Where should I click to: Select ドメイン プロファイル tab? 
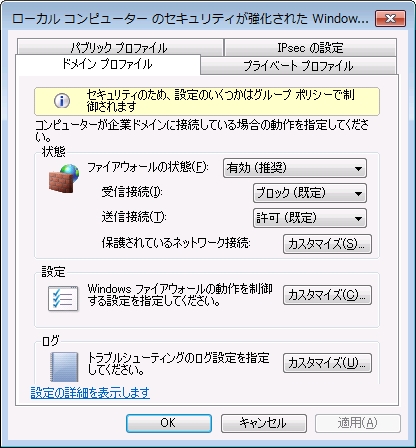[x=107, y=64]
